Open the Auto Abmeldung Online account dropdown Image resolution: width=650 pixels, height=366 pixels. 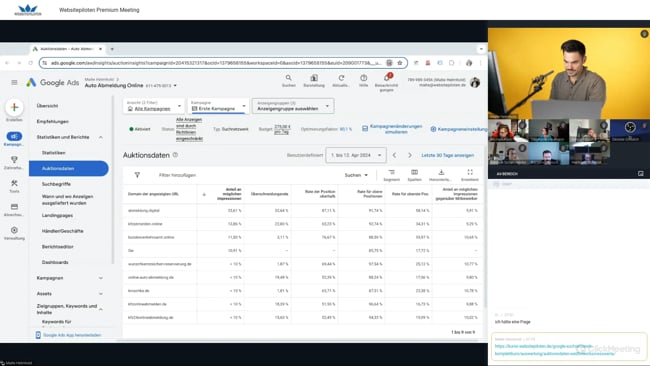(131, 85)
